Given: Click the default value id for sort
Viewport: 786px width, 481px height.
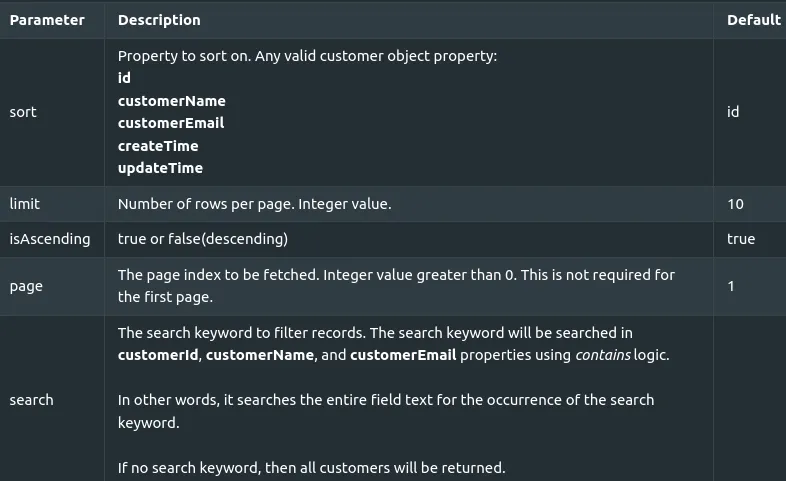Looking at the screenshot, I should pyautogui.click(x=733, y=112).
